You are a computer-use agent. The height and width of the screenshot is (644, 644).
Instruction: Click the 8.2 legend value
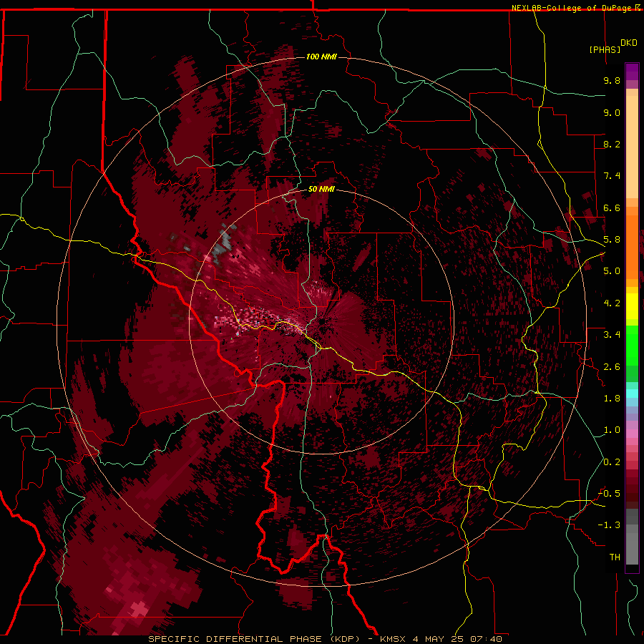612,144
